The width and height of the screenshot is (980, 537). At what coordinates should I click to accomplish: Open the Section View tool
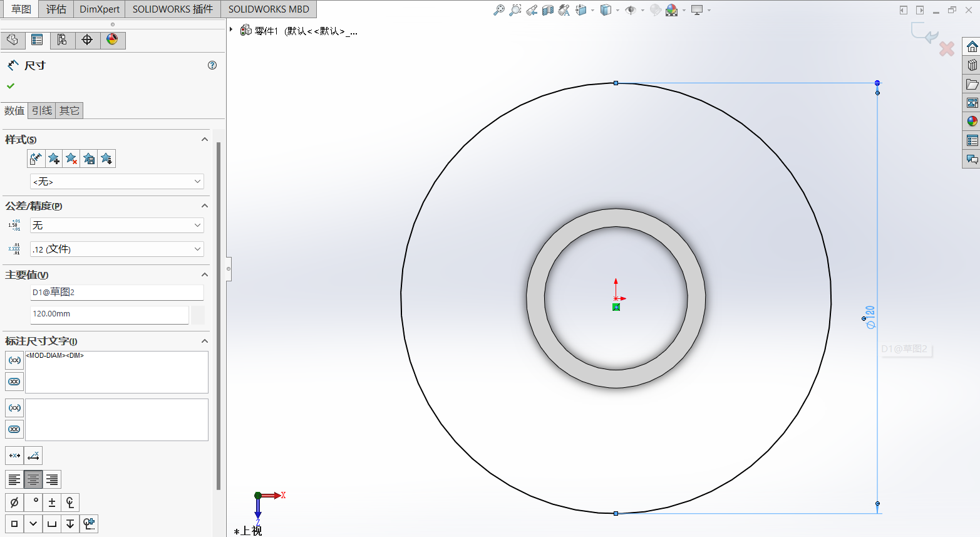pyautogui.click(x=548, y=10)
